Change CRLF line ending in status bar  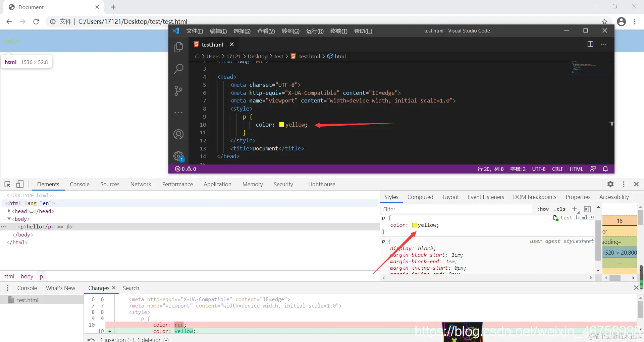pos(557,169)
